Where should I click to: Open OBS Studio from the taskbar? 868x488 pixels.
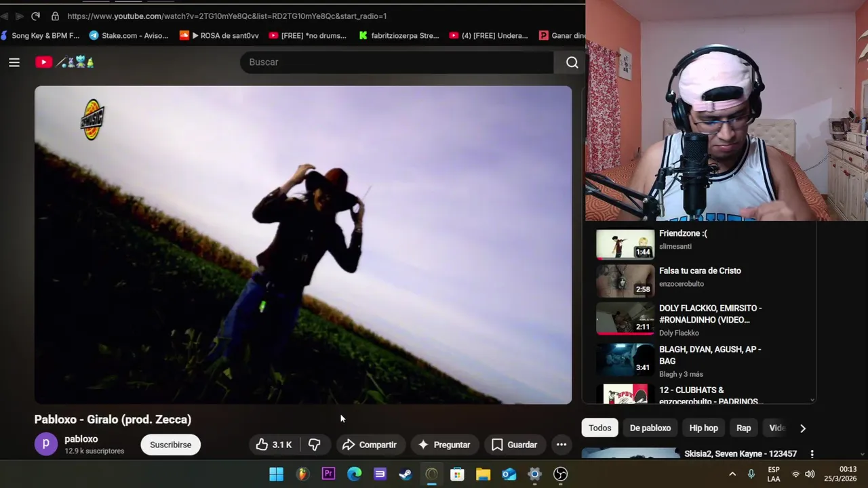560,474
